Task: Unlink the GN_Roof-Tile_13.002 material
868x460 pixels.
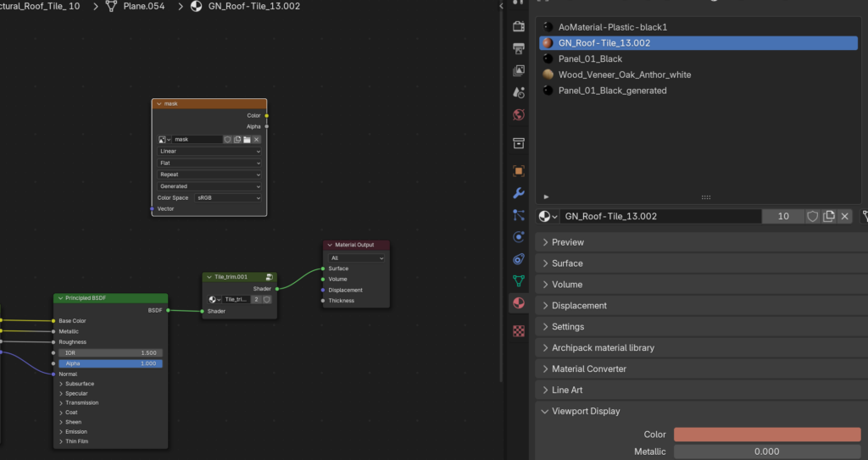Action: [845, 216]
